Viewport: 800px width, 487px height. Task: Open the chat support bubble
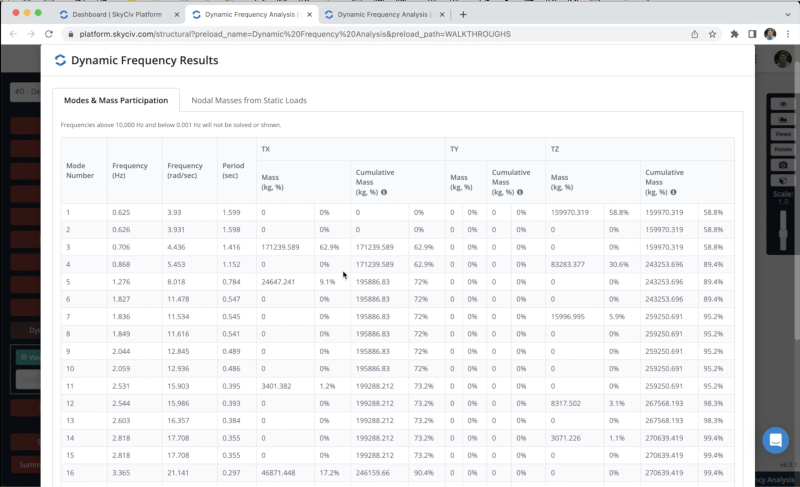[776, 440]
